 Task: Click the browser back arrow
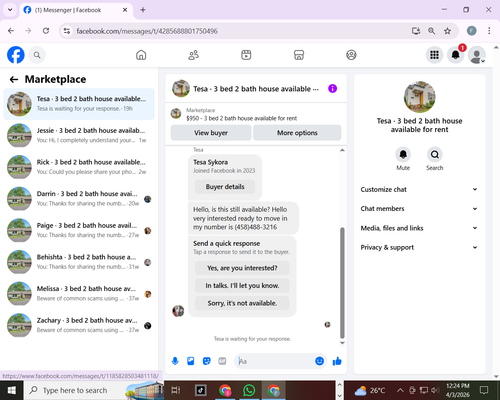point(11,31)
